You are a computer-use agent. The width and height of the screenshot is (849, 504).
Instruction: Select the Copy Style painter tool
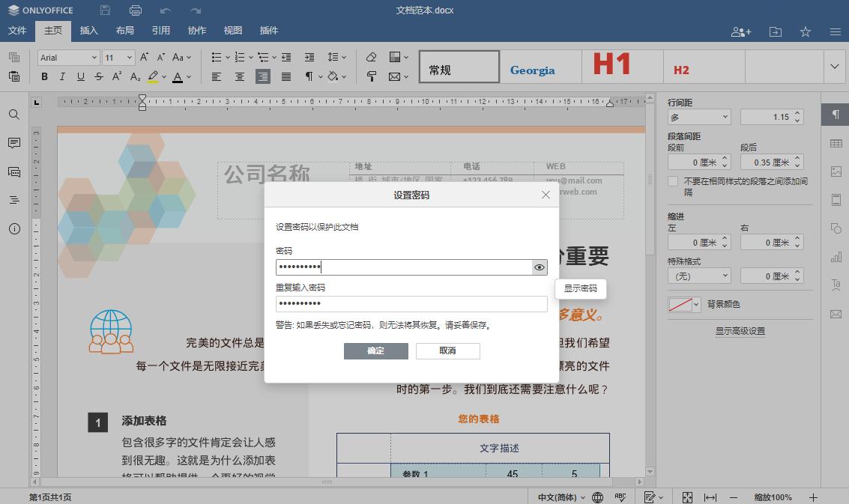372,78
